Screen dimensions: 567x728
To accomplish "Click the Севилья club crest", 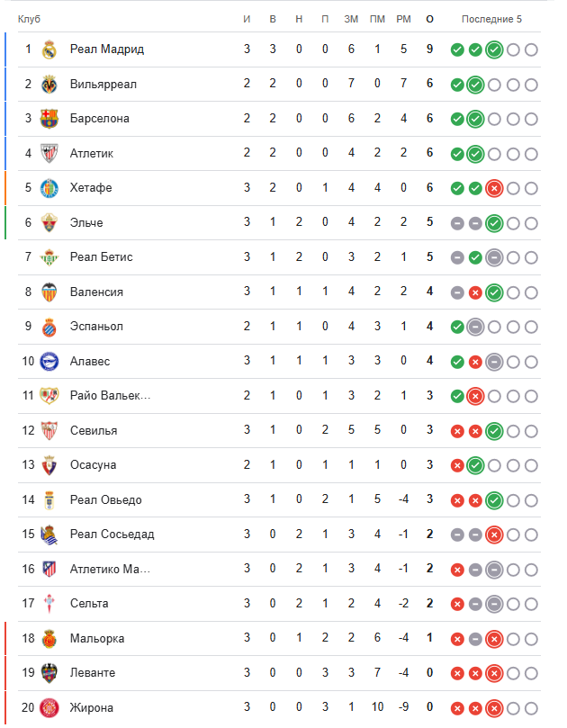I will [49, 430].
